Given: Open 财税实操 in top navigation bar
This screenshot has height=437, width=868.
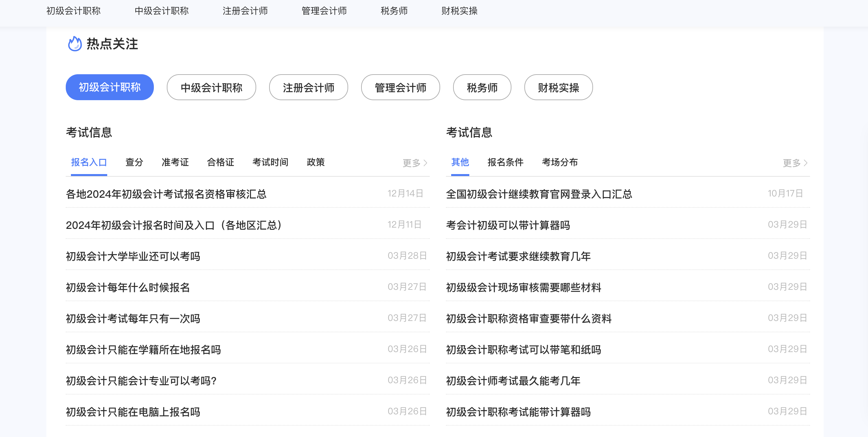Looking at the screenshot, I should tap(460, 11).
